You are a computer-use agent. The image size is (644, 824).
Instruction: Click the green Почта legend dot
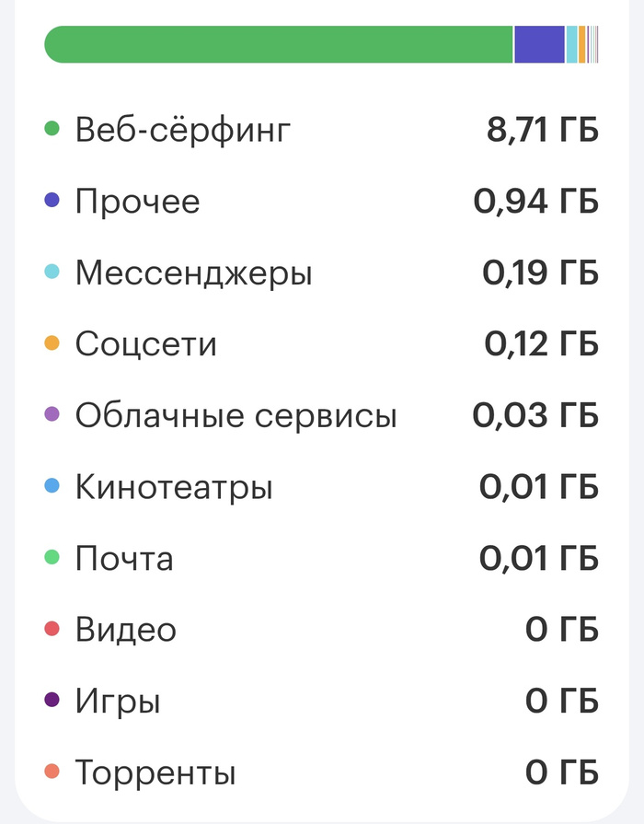pyautogui.click(x=52, y=558)
